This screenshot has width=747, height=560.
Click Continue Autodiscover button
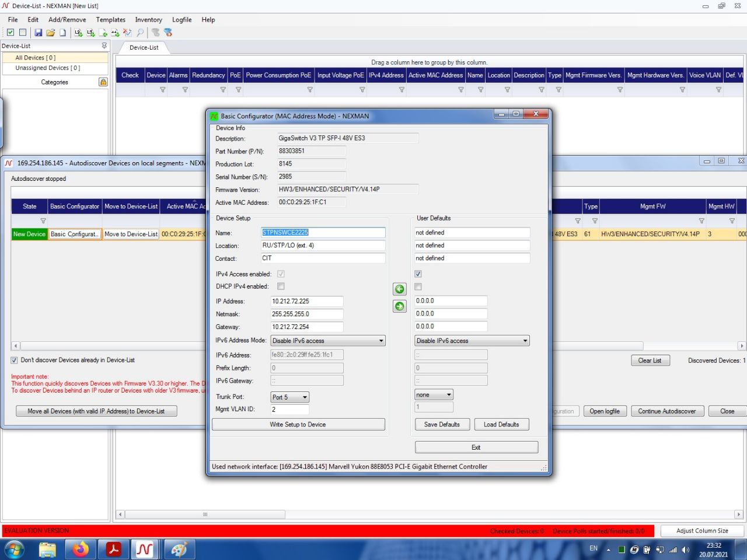coord(667,411)
